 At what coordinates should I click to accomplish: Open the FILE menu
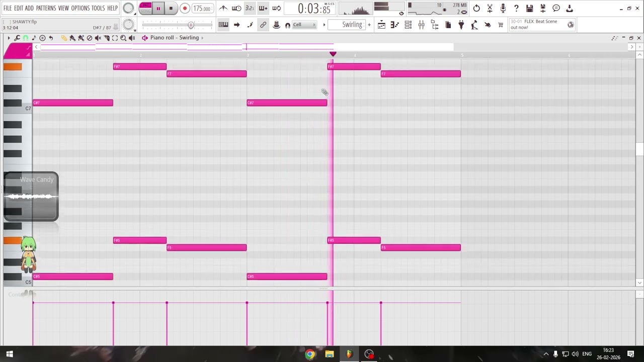coord(8,8)
